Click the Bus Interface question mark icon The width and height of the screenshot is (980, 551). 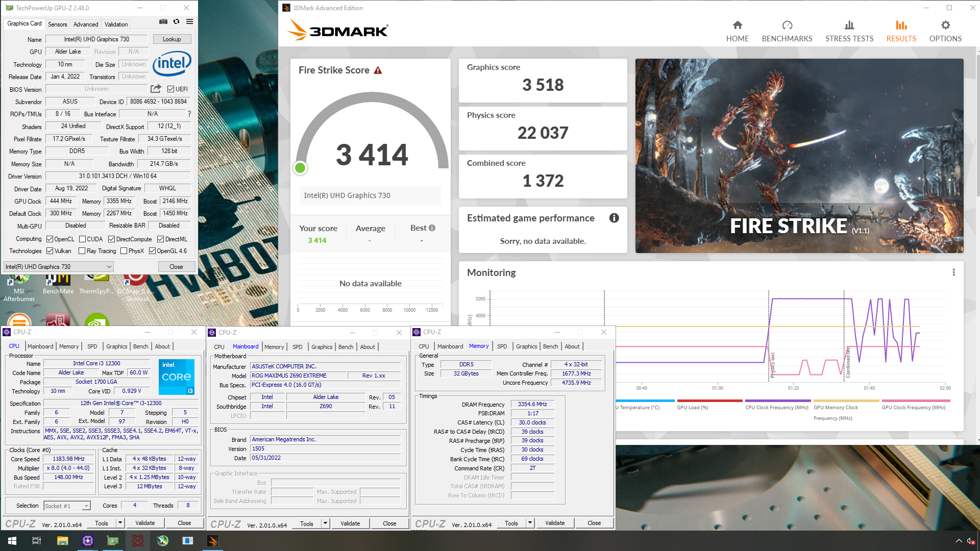(x=189, y=114)
